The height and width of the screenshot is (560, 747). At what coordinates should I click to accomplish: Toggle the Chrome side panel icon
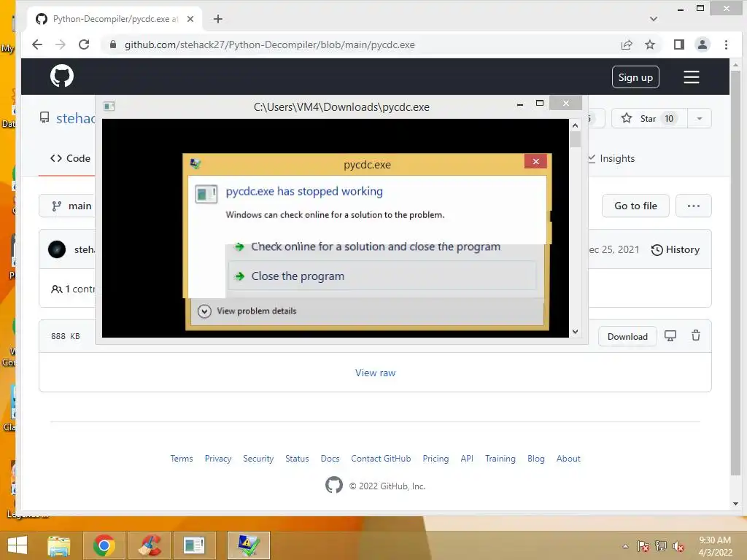click(x=679, y=44)
